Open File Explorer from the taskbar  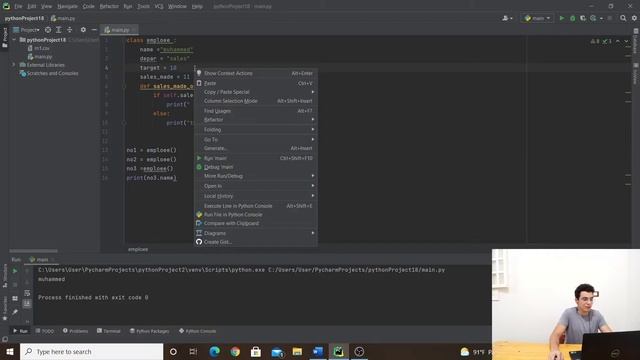[x=297, y=351]
